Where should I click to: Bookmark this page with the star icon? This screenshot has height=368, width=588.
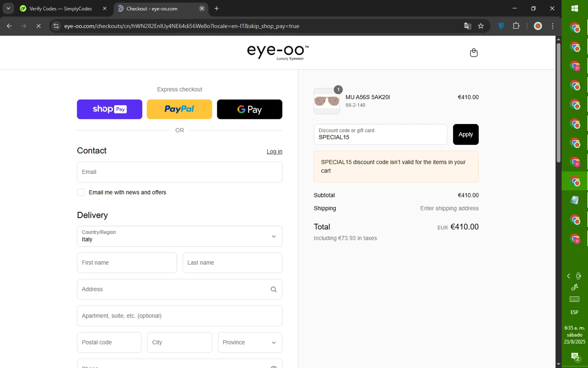481,26
